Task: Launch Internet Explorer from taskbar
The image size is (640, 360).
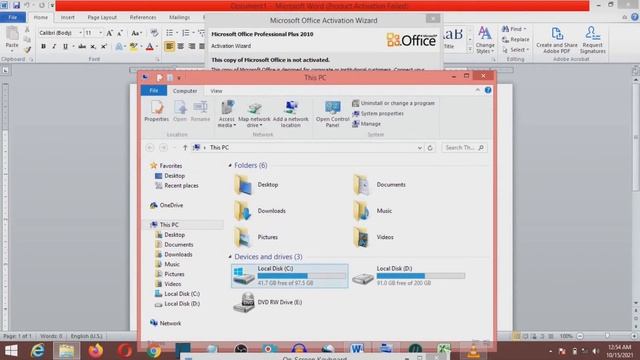Action: tap(38, 351)
